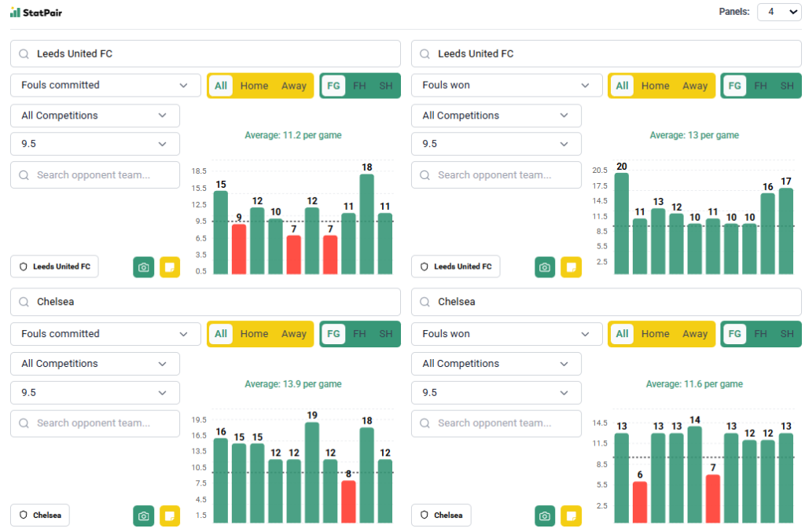Click note icon in Chelsea fouls committed panel
The image size is (805, 532).
point(170,515)
